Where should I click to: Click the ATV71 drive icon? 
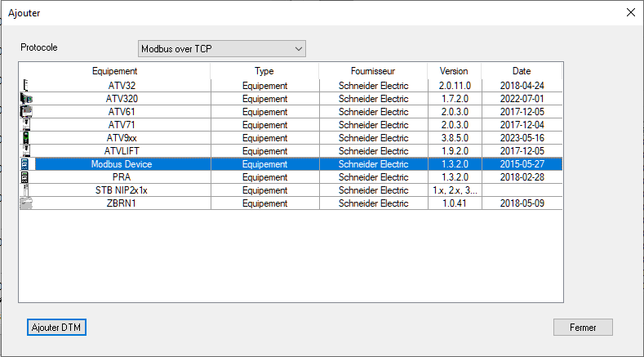point(25,124)
